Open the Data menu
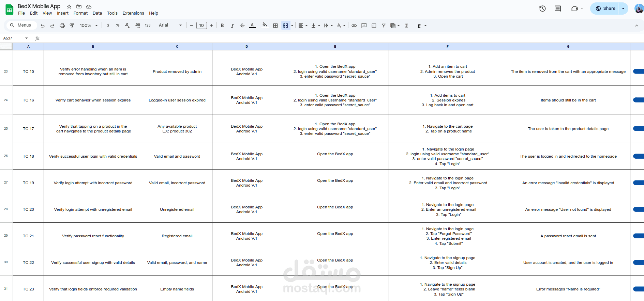The height and width of the screenshot is (301, 644). [97, 13]
